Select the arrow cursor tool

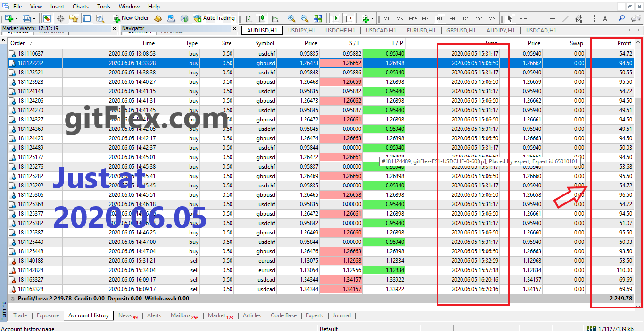coord(509,18)
